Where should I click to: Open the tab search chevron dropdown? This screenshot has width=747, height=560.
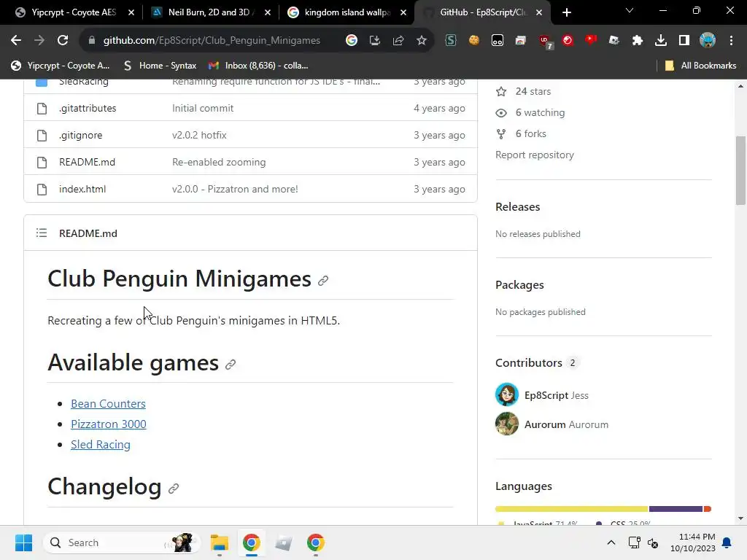tap(630, 10)
